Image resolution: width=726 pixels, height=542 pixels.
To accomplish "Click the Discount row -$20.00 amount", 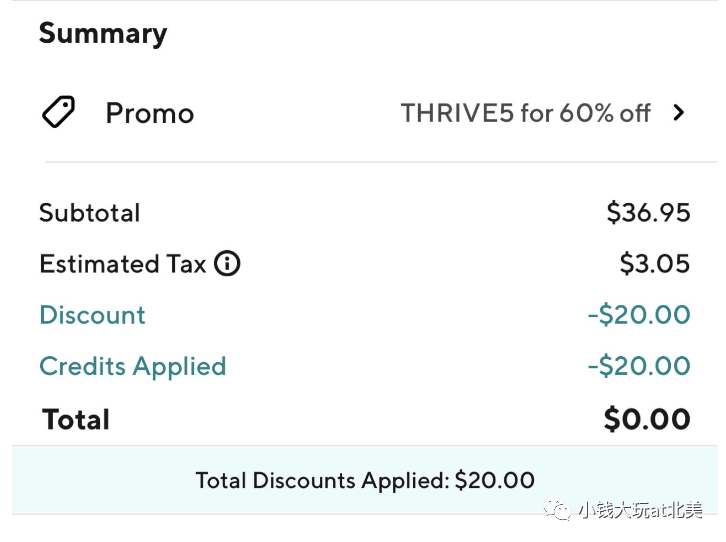I will [639, 315].
